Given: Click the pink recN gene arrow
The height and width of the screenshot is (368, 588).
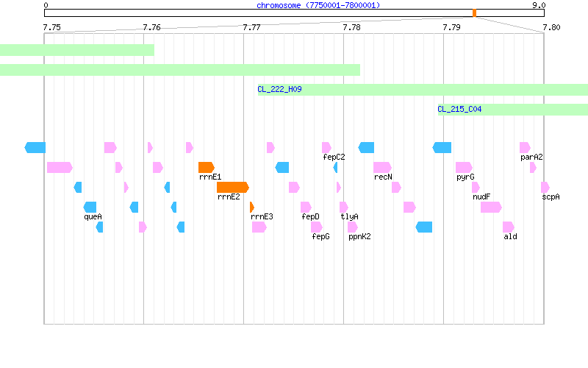Looking at the screenshot, I should [382, 168].
